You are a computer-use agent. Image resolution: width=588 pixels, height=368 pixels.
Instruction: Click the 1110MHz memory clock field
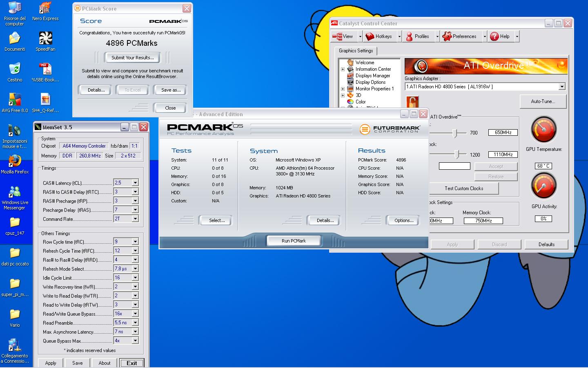click(503, 155)
